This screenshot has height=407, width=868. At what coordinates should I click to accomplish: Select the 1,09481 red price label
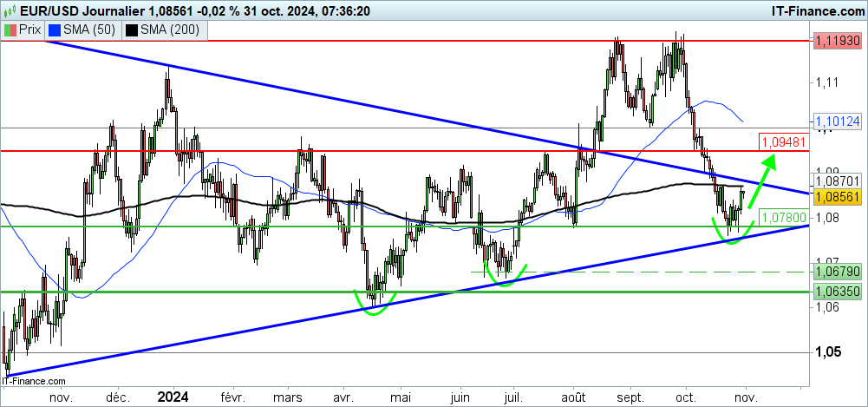782,141
